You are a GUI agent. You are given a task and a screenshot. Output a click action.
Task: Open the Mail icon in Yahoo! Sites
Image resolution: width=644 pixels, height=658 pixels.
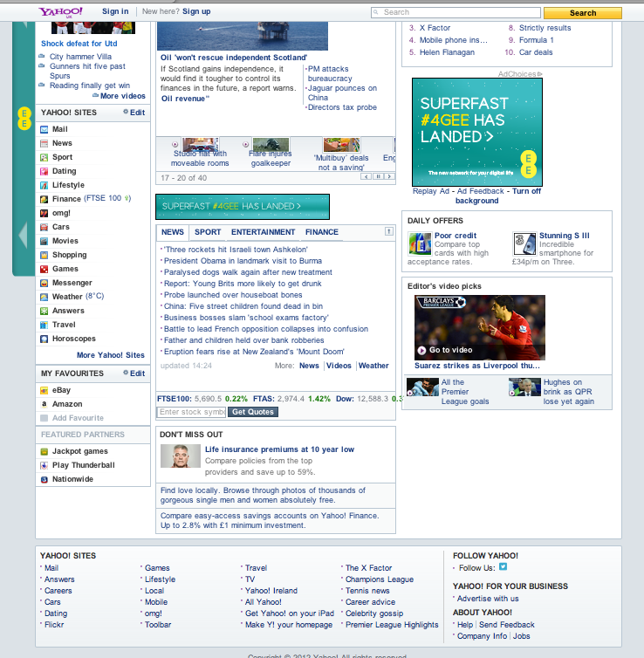(44, 129)
